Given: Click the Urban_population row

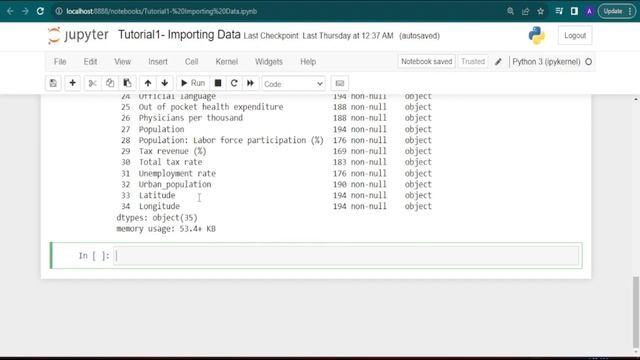Looking at the screenshot, I should pos(276,184).
